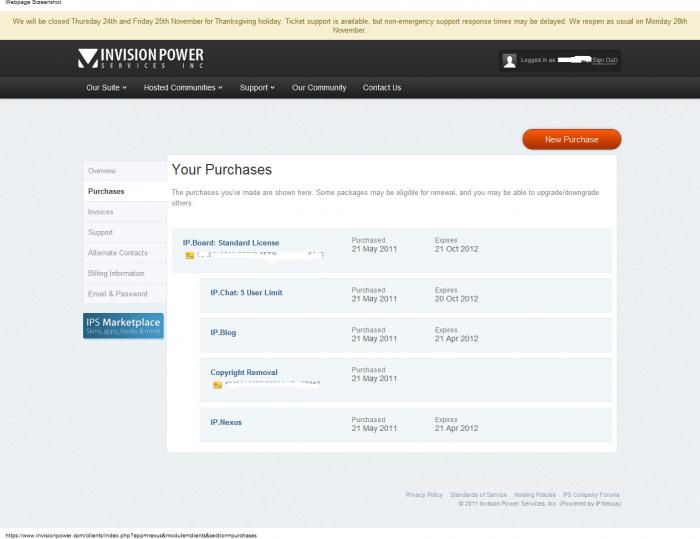
Task: Expand the Our Suite dropdown menu
Action: 106,88
